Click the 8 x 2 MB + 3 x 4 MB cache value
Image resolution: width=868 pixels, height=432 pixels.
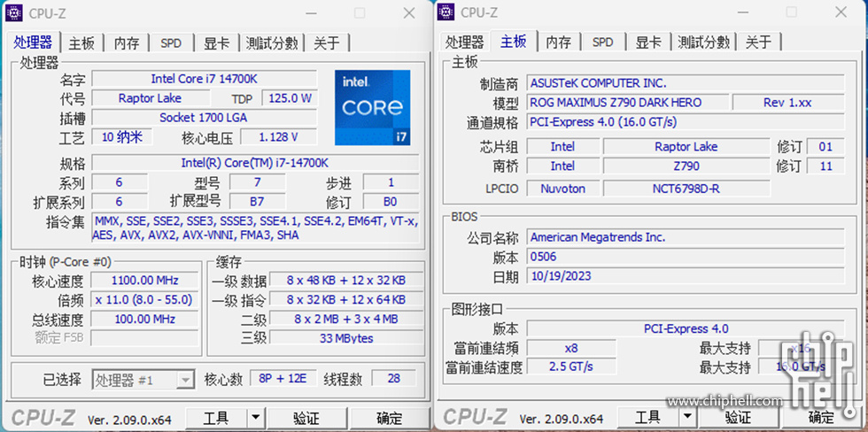click(x=346, y=320)
